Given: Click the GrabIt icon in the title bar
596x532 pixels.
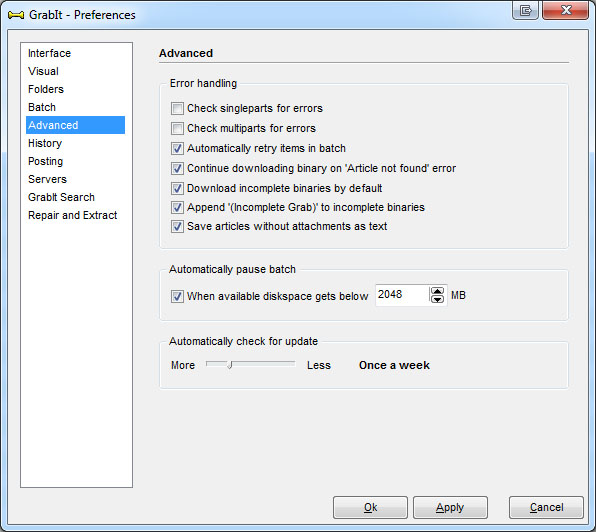Looking at the screenshot, I should (16, 15).
